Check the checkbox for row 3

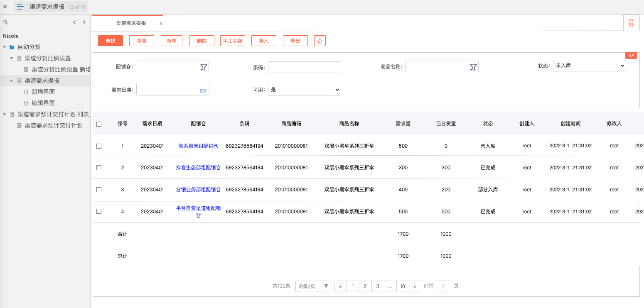point(99,190)
